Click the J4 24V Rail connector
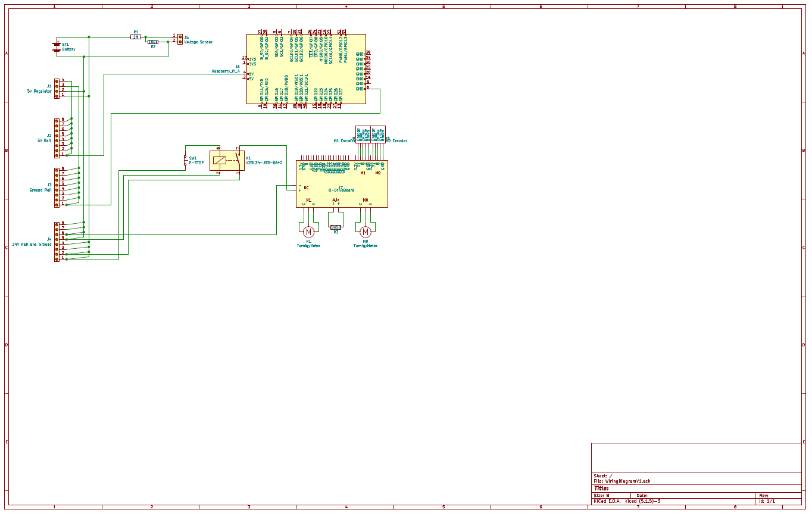Screen dimensions: 812x516 57,241
